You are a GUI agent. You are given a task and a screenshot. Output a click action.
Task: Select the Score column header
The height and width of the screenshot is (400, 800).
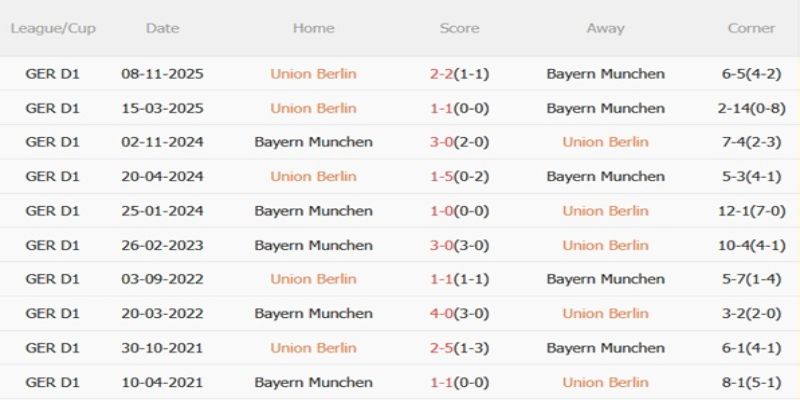(459, 28)
